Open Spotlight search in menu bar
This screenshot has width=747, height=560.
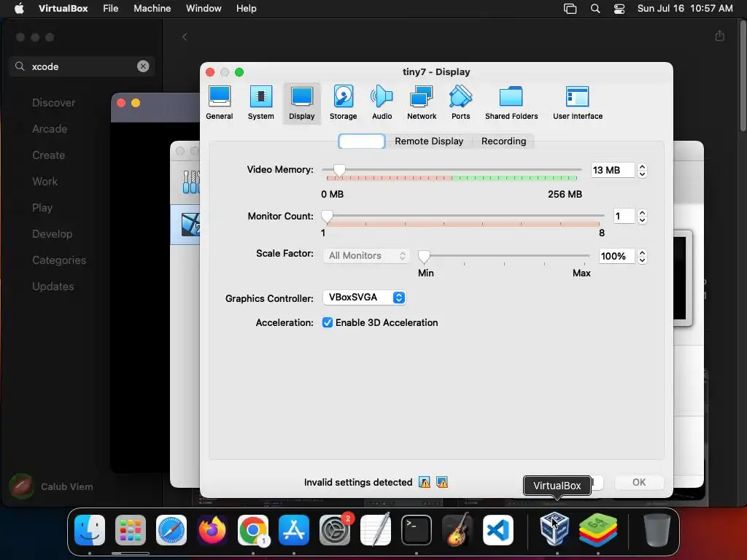point(595,9)
